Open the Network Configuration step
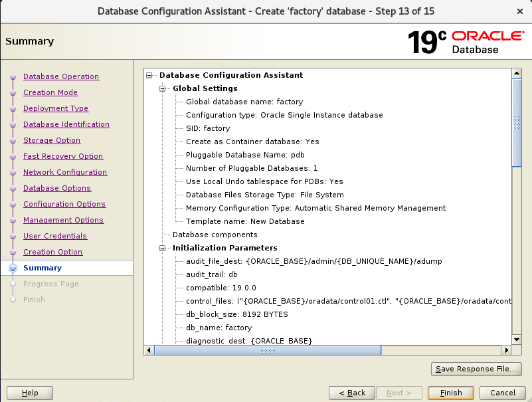The image size is (532, 402). pyautogui.click(x=65, y=172)
